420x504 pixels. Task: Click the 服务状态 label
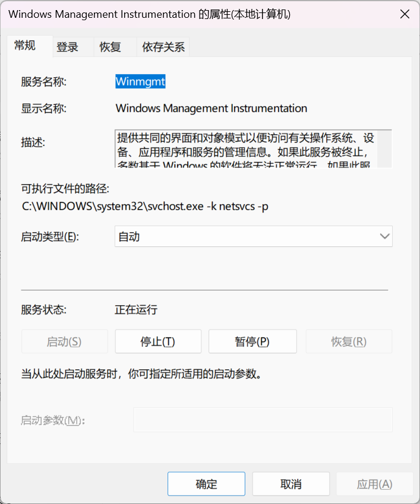click(x=44, y=310)
